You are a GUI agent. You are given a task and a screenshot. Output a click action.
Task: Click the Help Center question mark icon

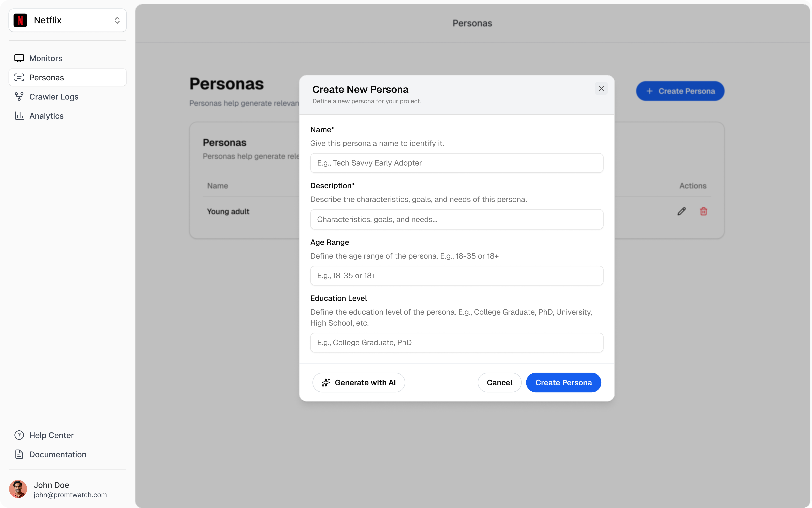[x=19, y=435]
